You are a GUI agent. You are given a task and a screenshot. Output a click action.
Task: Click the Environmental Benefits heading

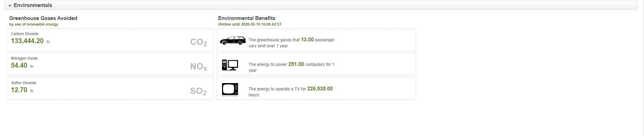[x=247, y=18]
